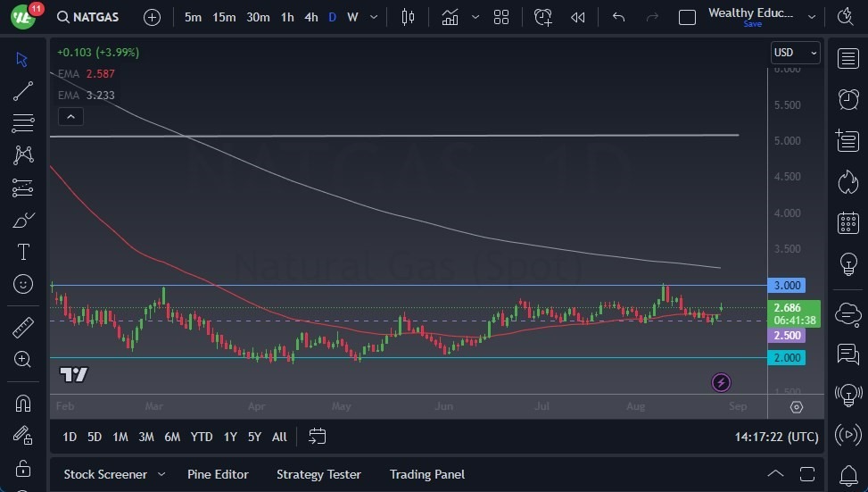Toggle lock all drawing tools
The width and height of the screenshot is (868, 492).
[23, 468]
